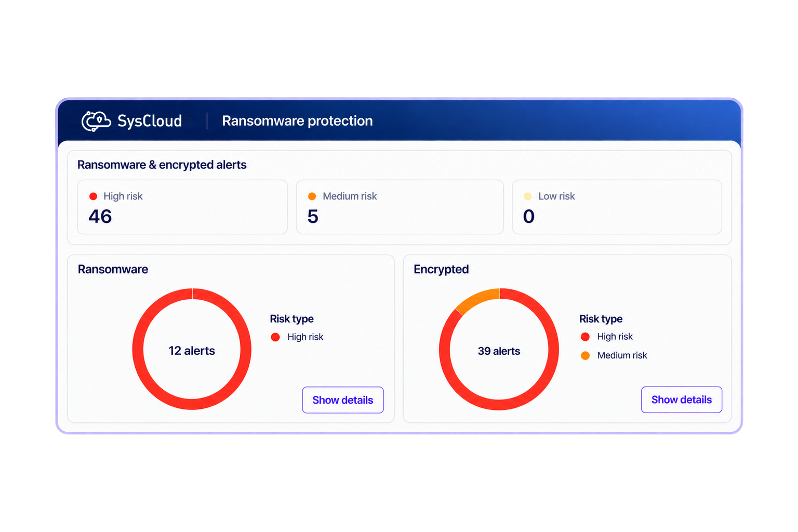Viewport: 798px width, 532px height.
Task: Open the Encrypted panel's Show details button
Action: tap(682, 400)
